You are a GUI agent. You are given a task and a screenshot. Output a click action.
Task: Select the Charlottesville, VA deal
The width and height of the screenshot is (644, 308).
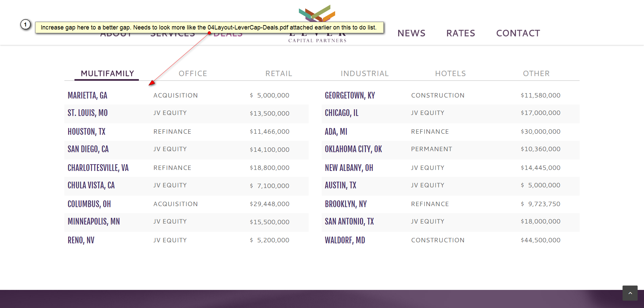(98, 168)
